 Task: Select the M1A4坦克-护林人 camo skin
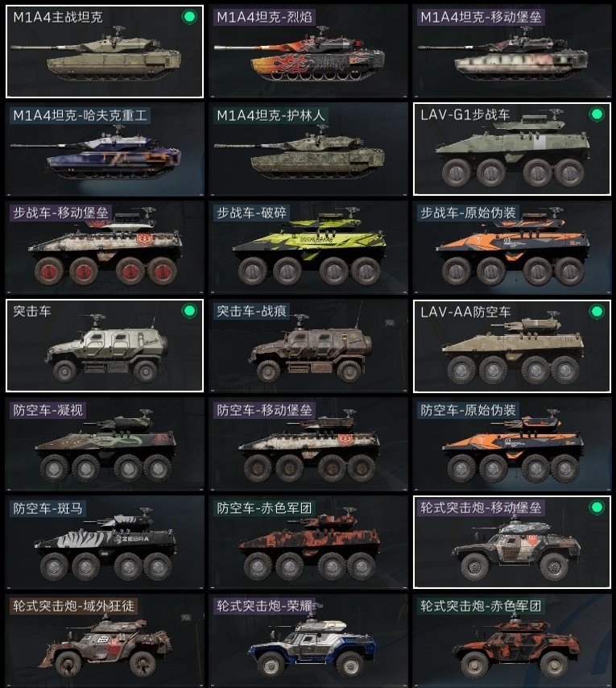pos(308,149)
